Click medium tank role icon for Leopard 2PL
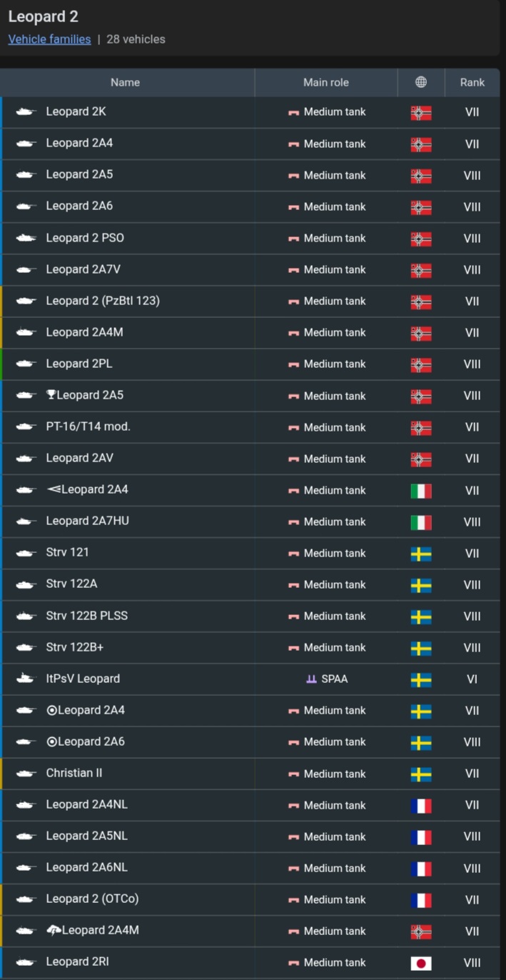 click(293, 364)
